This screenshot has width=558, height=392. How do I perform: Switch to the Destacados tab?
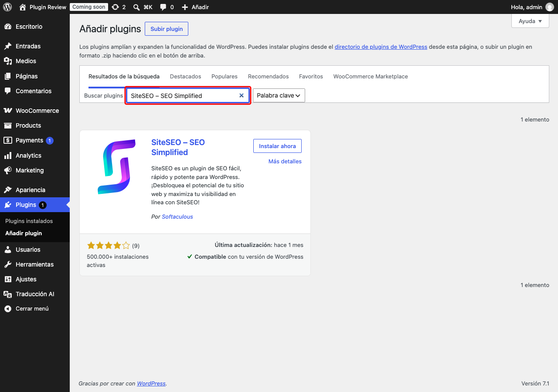click(186, 77)
